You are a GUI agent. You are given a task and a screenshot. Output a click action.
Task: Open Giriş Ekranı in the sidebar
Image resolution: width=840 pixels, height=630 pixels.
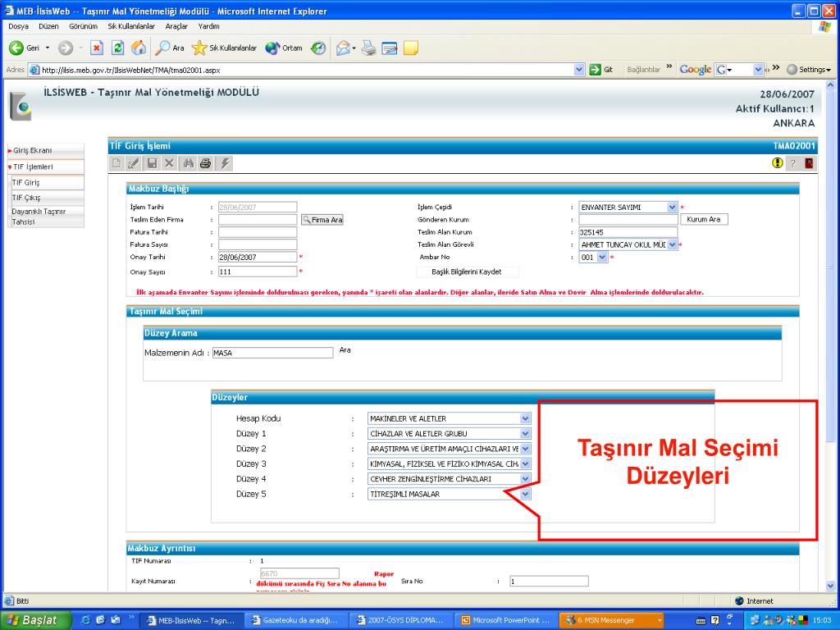click(33, 150)
